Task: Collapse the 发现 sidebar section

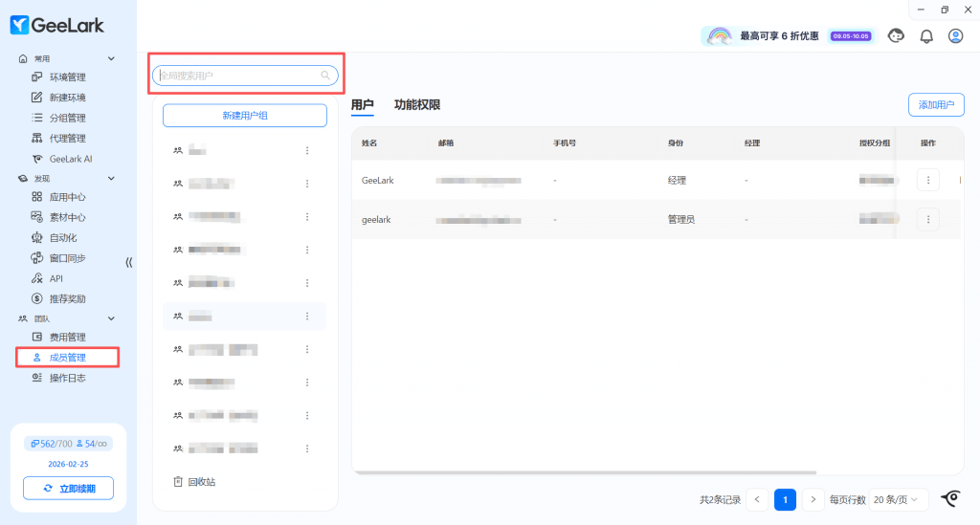Action: [x=111, y=179]
